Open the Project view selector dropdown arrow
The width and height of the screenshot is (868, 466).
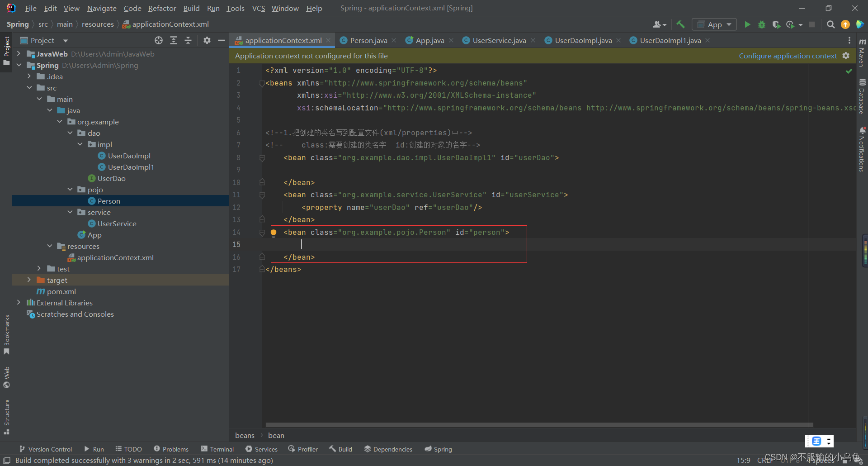[66, 41]
